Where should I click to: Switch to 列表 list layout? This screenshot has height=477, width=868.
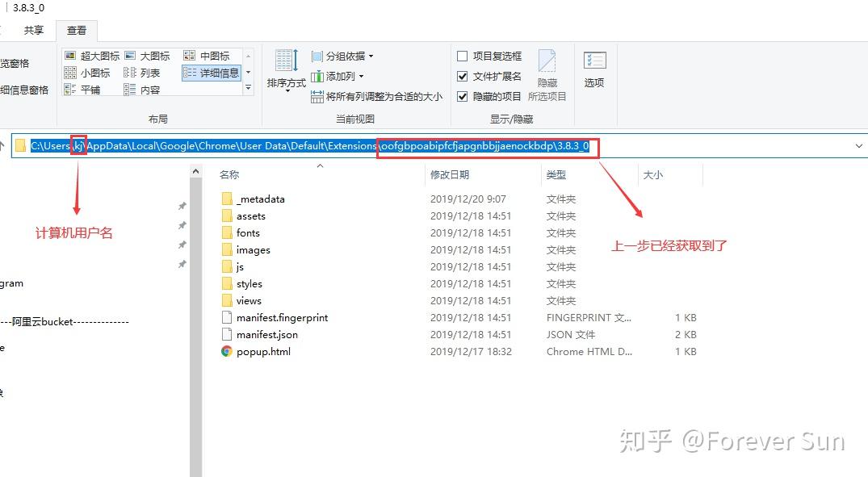(142, 73)
